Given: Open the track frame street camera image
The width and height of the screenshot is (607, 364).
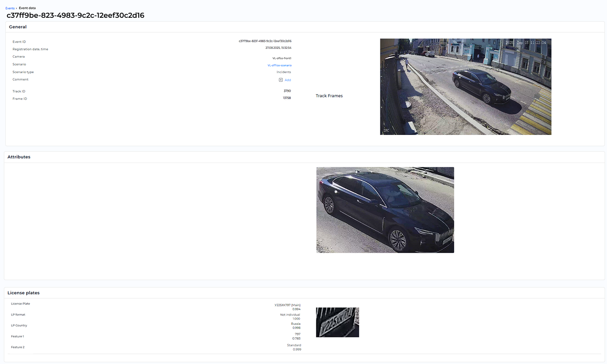Looking at the screenshot, I should pyautogui.click(x=465, y=87).
